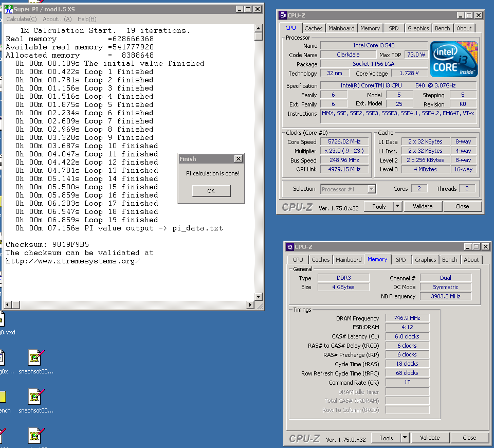Click the Core Voltage 1.728 V value
This screenshot has height=448, width=494.
tap(409, 73)
